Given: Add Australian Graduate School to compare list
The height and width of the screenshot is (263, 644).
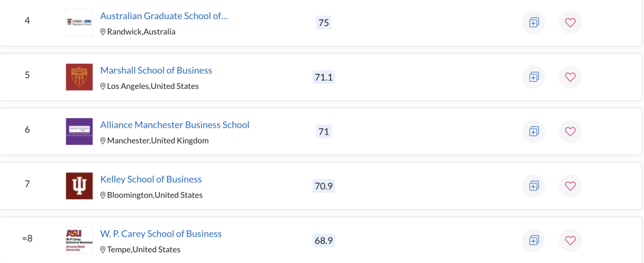Looking at the screenshot, I should pyautogui.click(x=533, y=23).
